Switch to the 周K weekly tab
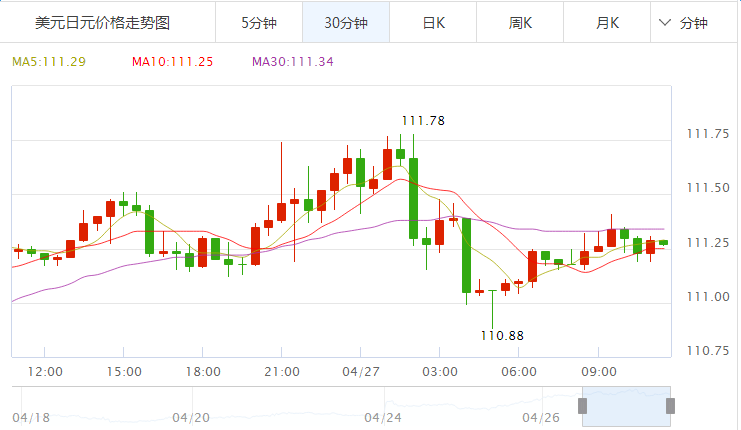Viewport: 741px width, 430px height. (520, 22)
